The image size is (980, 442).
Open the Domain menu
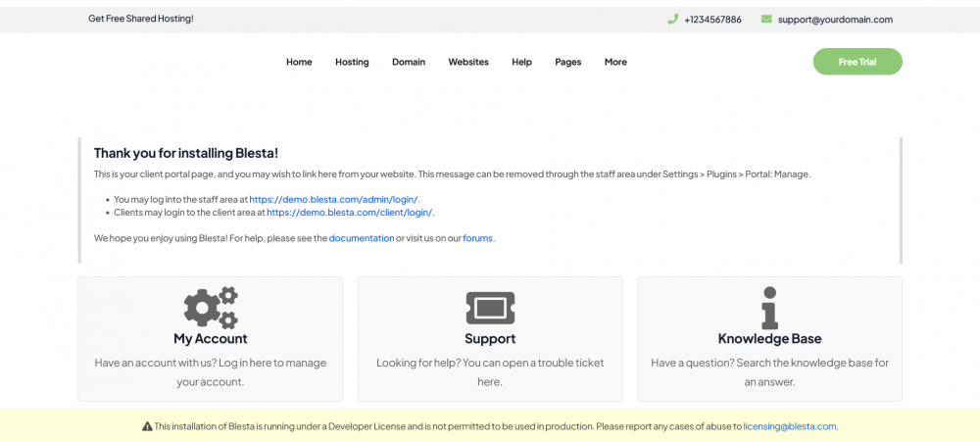pyautogui.click(x=409, y=62)
